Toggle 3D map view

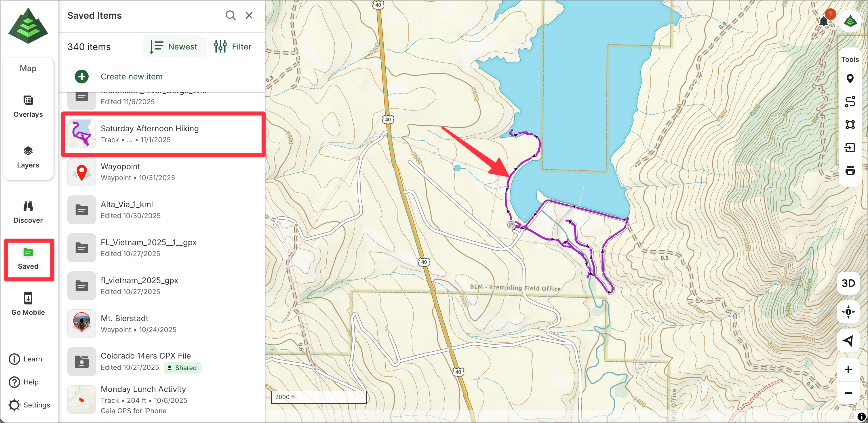click(x=848, y=283)
